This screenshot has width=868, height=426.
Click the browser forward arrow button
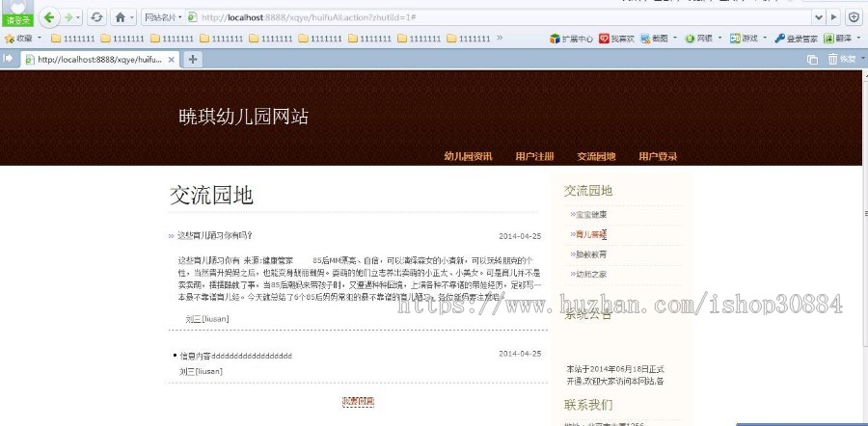[68, 17]
